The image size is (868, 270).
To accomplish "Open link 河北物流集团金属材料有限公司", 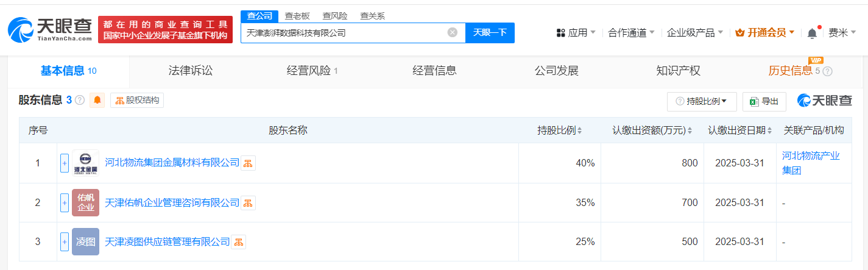I will [172, 163].
